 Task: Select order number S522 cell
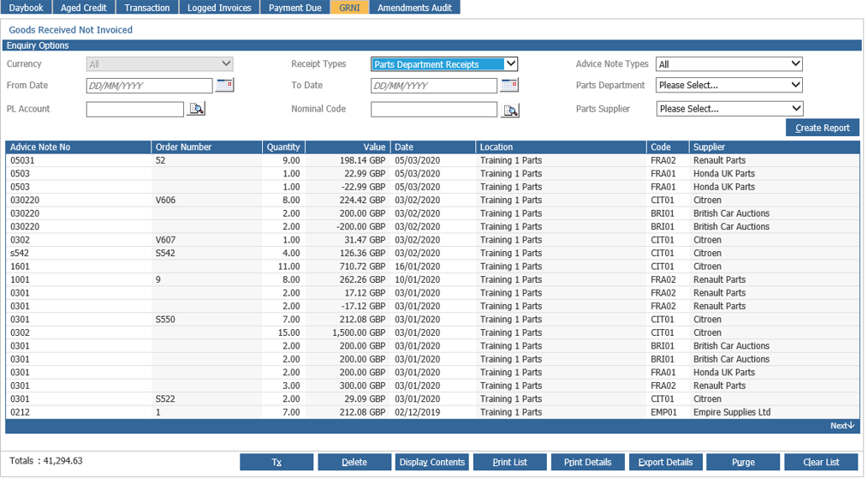(x=206, y=399)
